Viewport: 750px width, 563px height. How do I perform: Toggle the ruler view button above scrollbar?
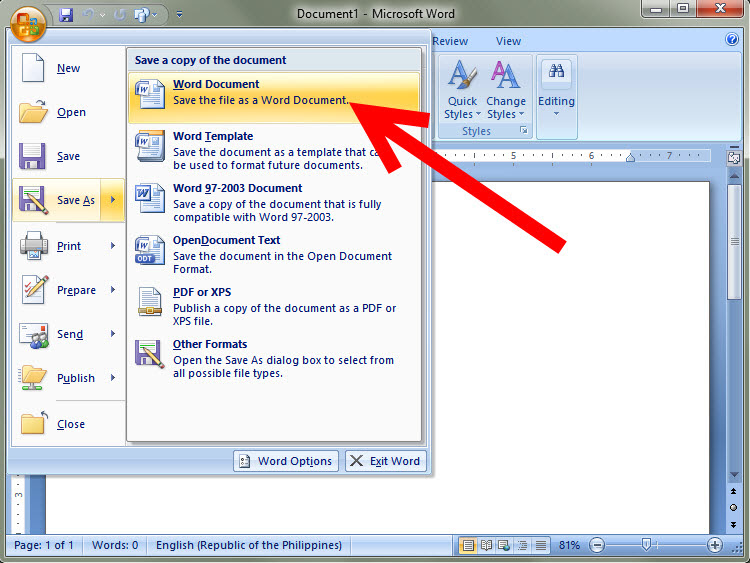pyautogui.click(x=734, y=158)
